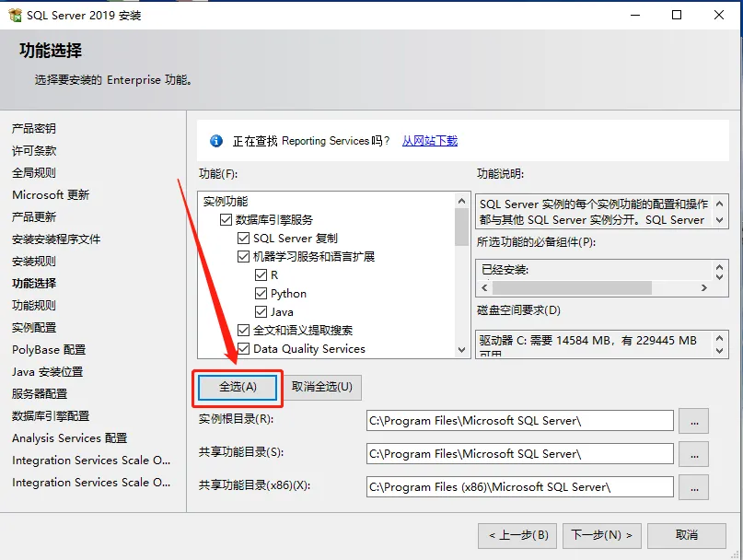Screen dimensions: 743x560
Task: Click 功能说明 scroll down arrow
Action: 719,220
